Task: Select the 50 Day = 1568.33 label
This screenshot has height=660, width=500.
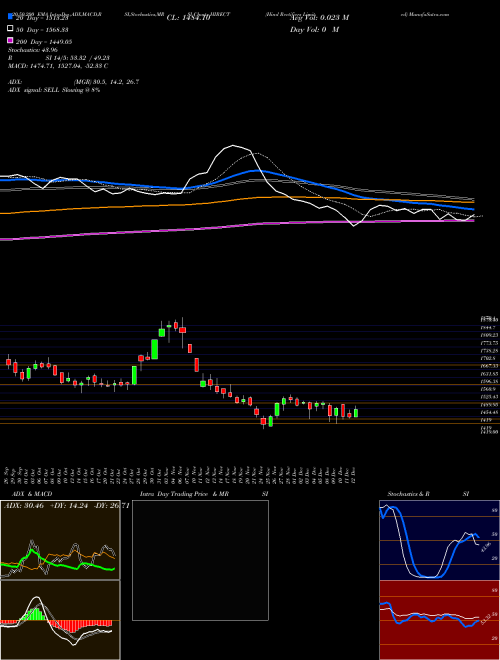Action: [x=44, y=30]
